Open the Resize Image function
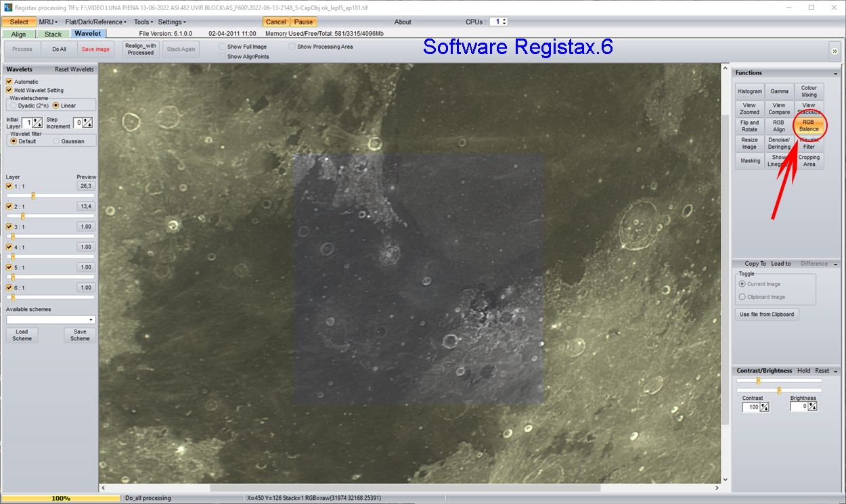The image size is (846, 504). (x=750, y=143)
